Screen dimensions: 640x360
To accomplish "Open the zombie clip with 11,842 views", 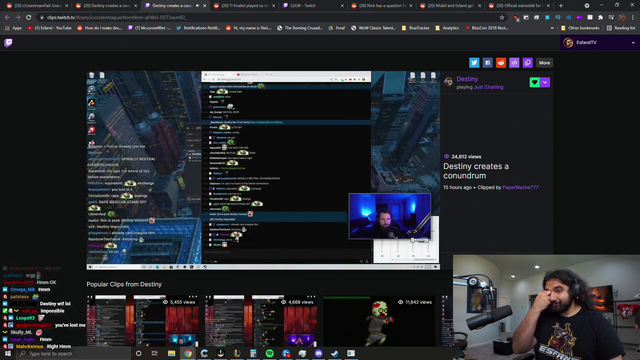I will click(x=379, y=320).
